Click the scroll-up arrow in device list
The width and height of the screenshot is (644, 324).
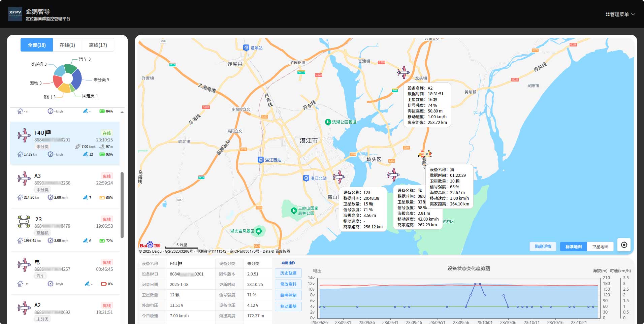[x=122, y=112]
